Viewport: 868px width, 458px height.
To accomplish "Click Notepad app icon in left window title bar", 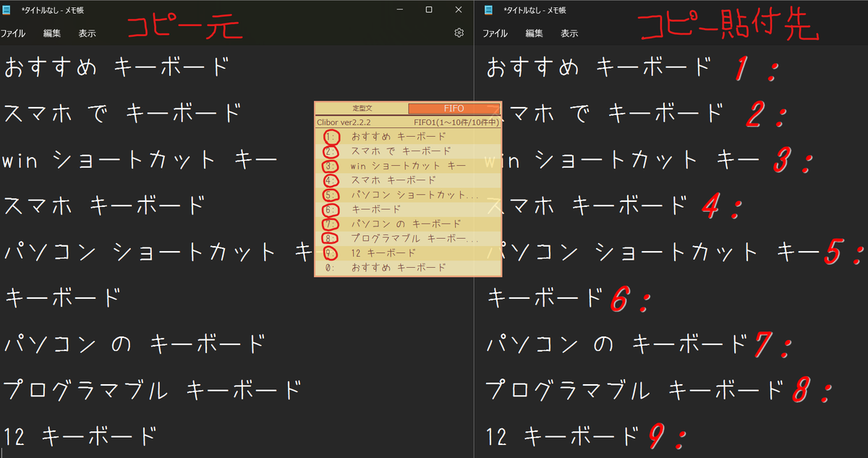I will click(x=6, y=9).
